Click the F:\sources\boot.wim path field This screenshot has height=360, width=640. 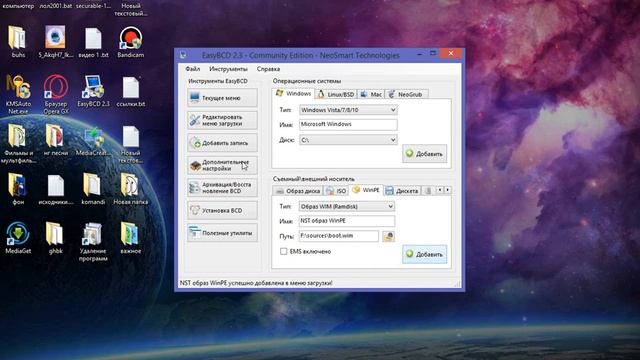[x=339, y=236]
